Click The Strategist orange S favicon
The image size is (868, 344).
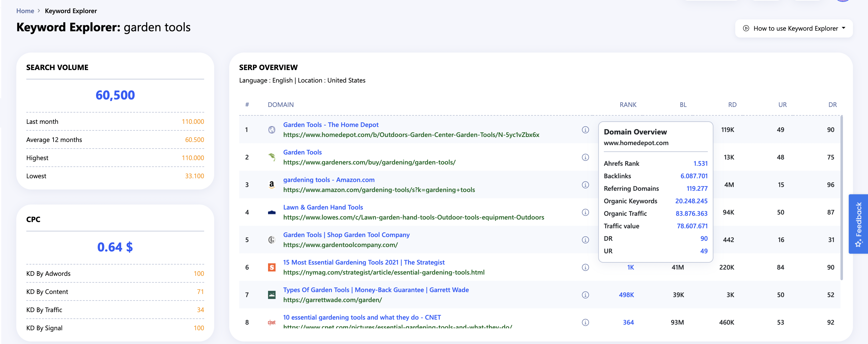point(271,267)
